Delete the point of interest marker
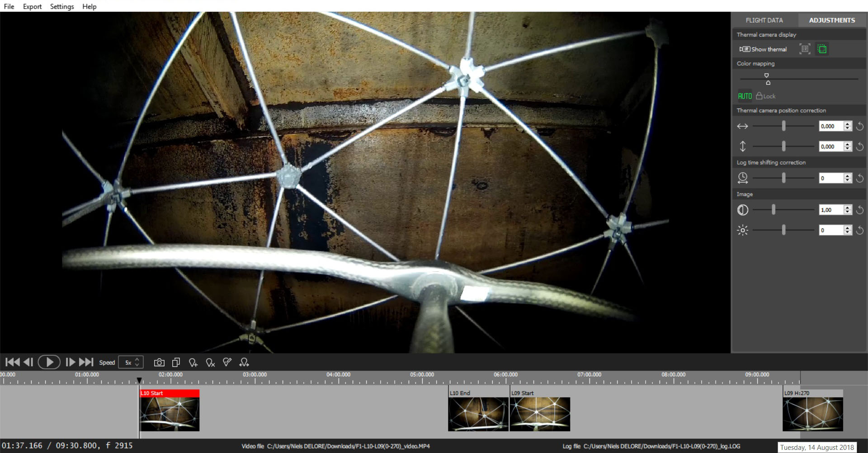868x453 pixels. (210, 363)
